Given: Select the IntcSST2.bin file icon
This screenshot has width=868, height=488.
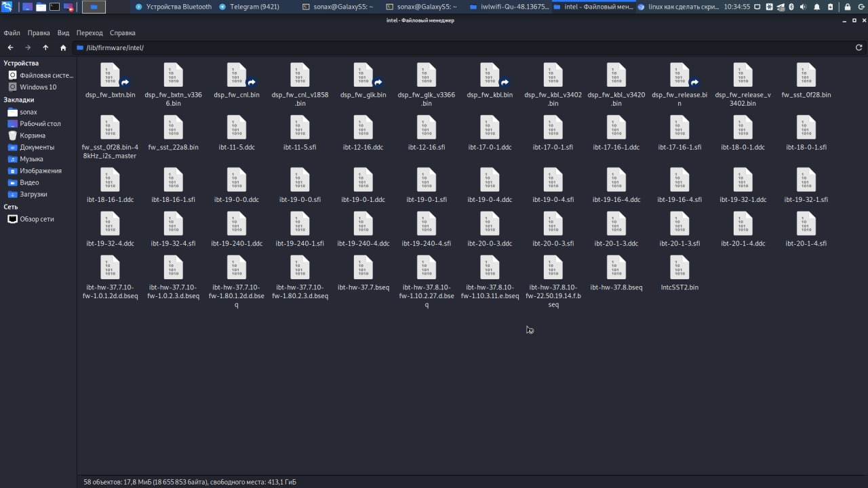Looking at the screenshot, I should point(679,268).
